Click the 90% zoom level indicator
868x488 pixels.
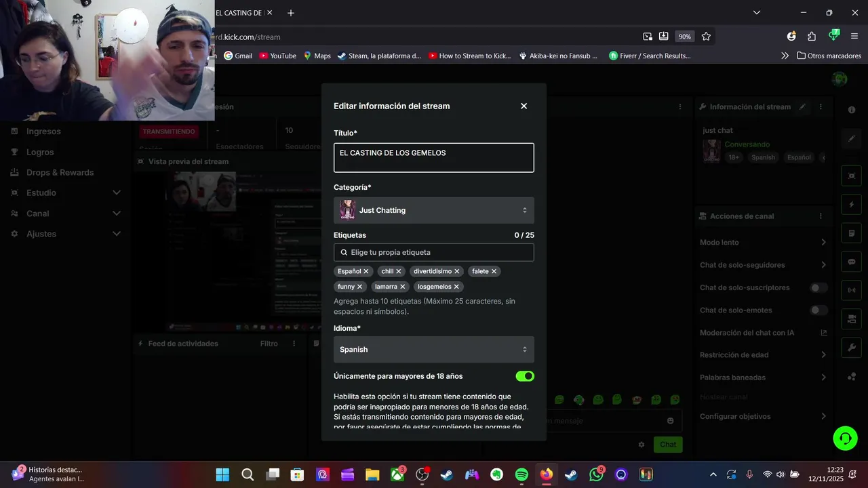click(684, 37)
